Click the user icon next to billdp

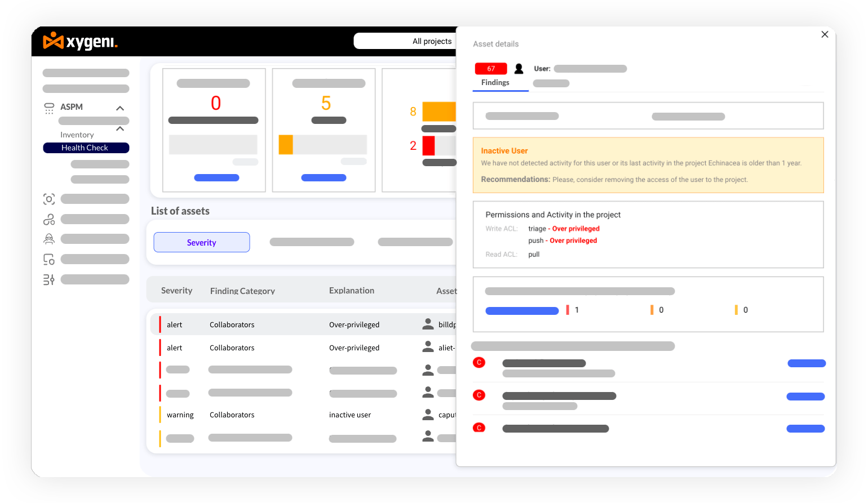(x=428, y=324)
